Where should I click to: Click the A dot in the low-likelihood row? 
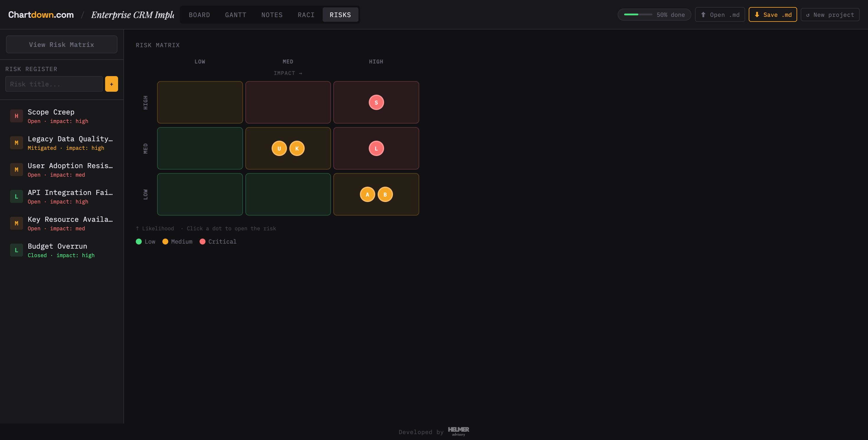coord(367,194)
